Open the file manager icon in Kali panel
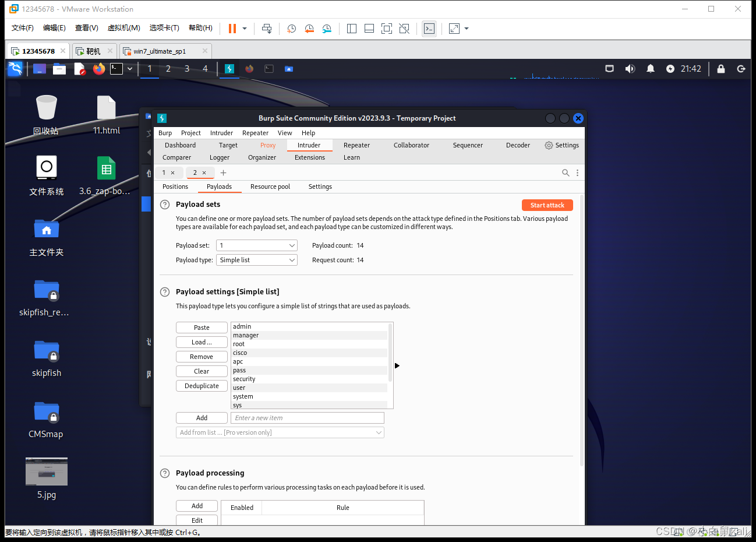The width and height of the screenshot is (756, 542). click(59, 69)
